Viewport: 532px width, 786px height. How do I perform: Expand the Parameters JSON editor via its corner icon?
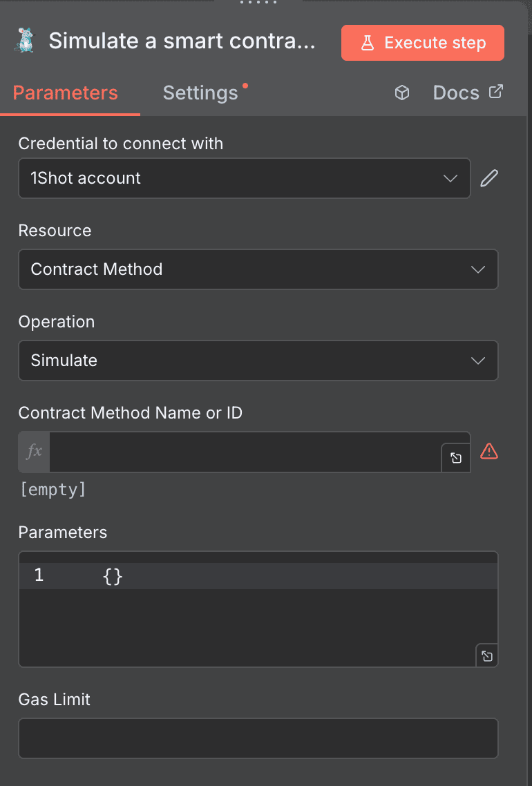[487, 655]
